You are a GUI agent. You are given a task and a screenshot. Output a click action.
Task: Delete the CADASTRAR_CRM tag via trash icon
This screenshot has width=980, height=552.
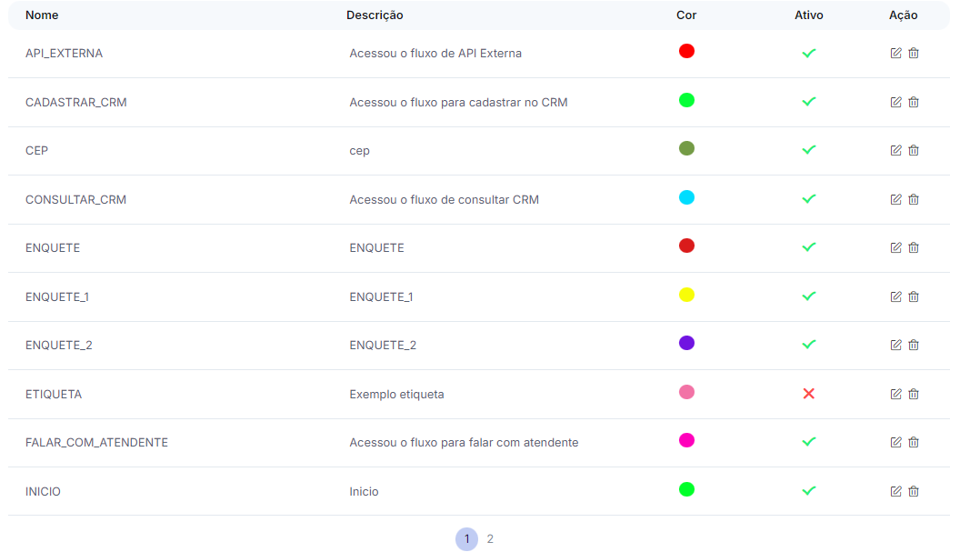pyautogui.click(x=914, y=102)
